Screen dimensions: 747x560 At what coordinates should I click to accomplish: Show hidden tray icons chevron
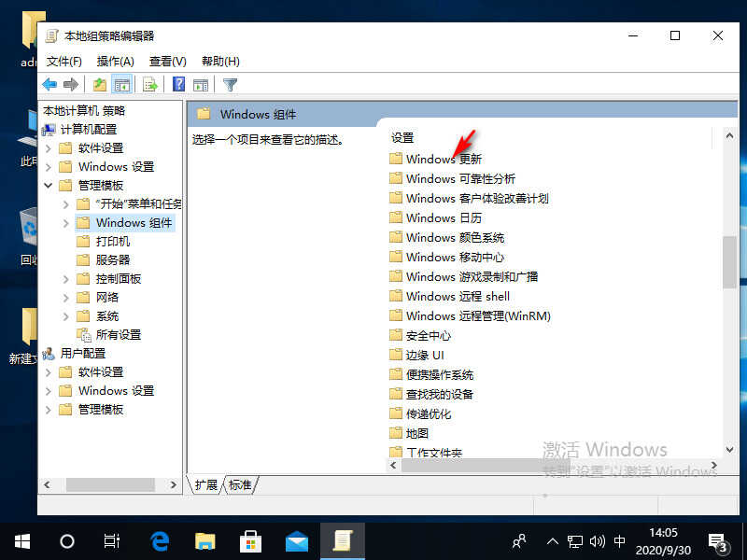pos(553,541)
